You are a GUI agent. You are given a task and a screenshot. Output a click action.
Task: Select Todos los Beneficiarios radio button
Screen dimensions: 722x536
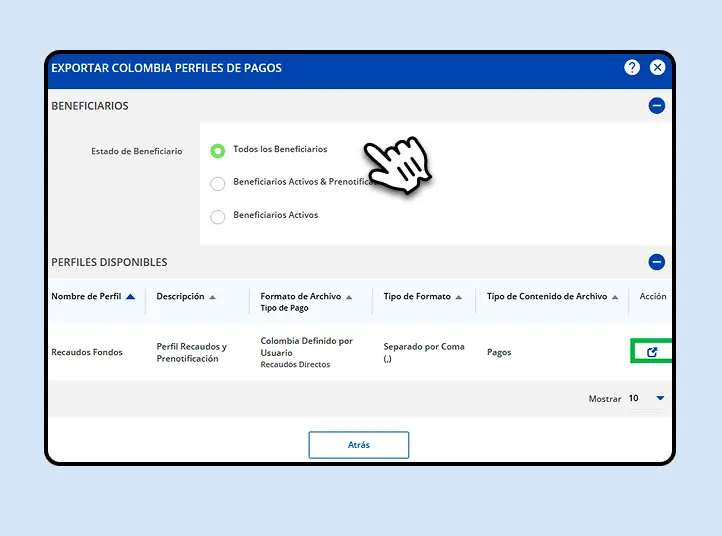pos(217,150)
